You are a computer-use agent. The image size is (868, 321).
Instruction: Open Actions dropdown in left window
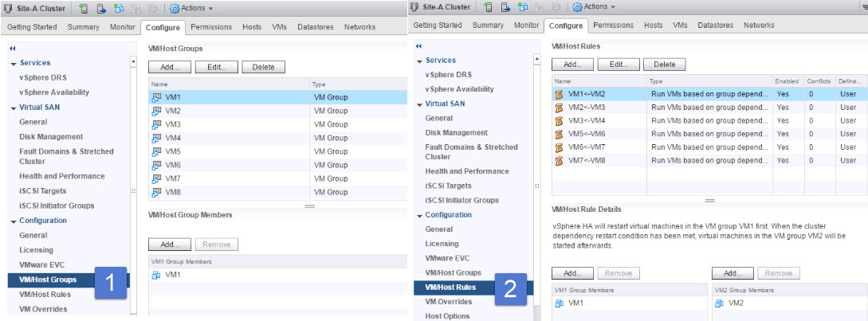coord(191,8)
